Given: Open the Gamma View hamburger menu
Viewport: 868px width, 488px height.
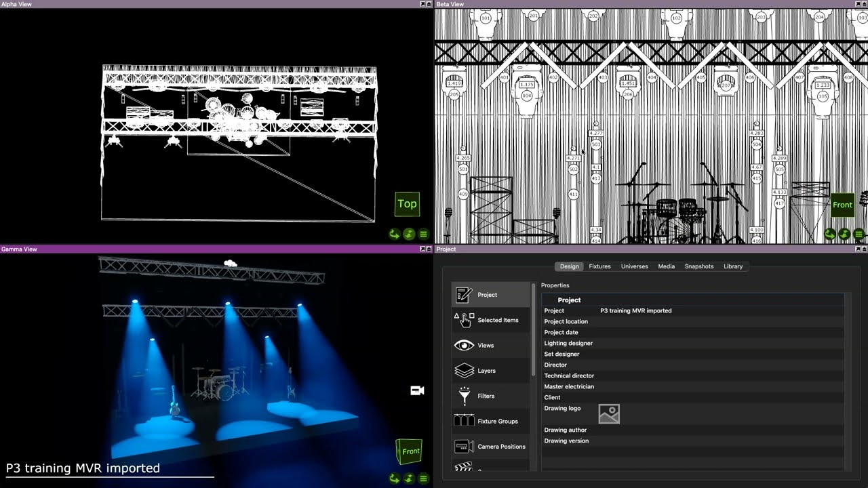Looking at the screenshot, I should [423, 479].
